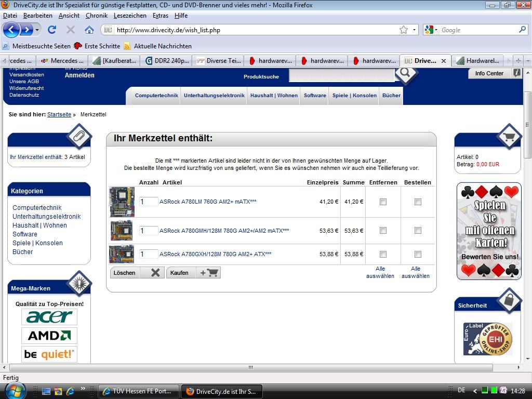Open the Extras menu
The height and width of the screenshot is (399, 532).
tap(161, 16)
